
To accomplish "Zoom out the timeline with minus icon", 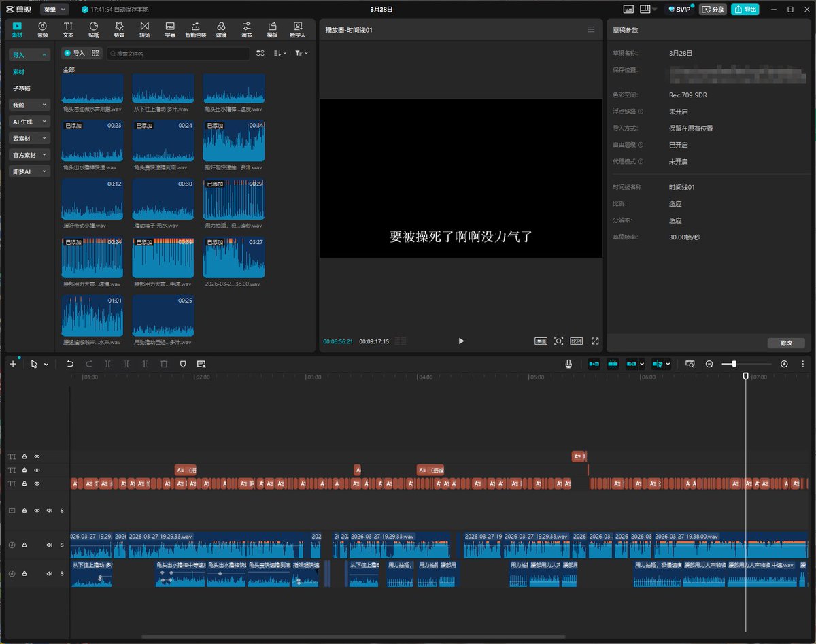I will coord(709,364).
